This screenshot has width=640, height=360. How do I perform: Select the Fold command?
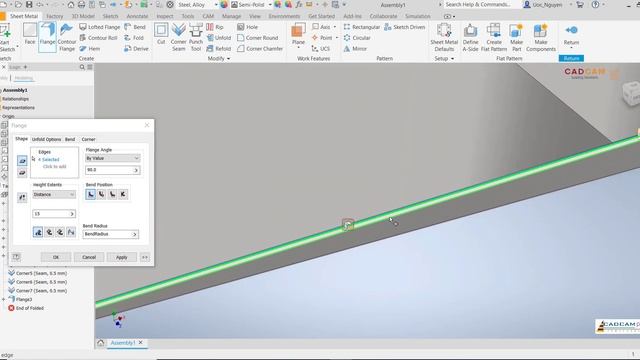pos(134,38)
